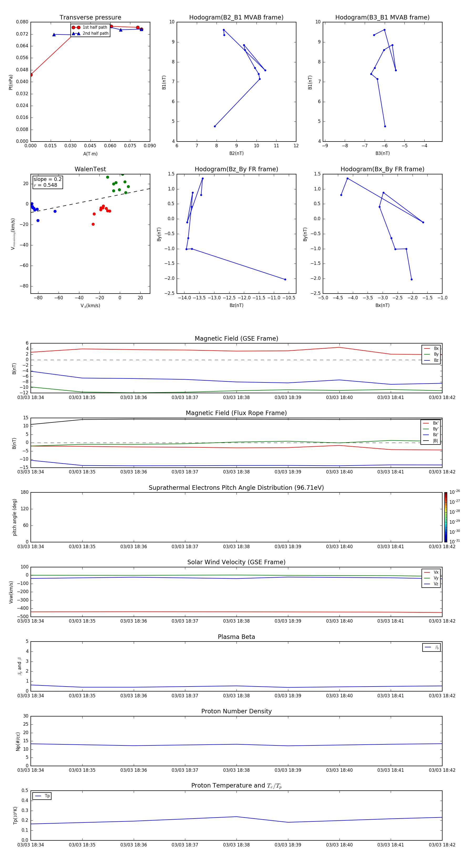Screen dimensions: 473x868
Task: Click the 03/03 18:38 tick on Proton Number Density
Action: coord(236,770)
